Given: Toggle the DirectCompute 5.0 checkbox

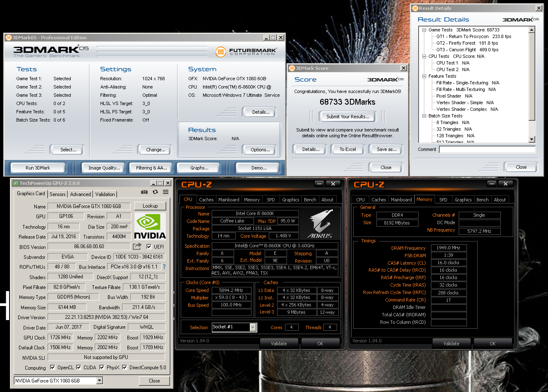Looking at the screenshot, I should [x=124, y=367].
